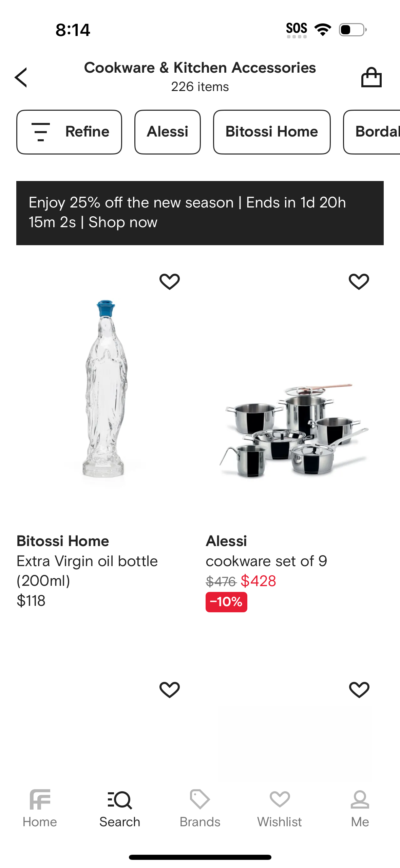Image resolution: width=400 pixels, height=868 pixels.
Task: Open the Refine filter options
Action: point(69,132)
